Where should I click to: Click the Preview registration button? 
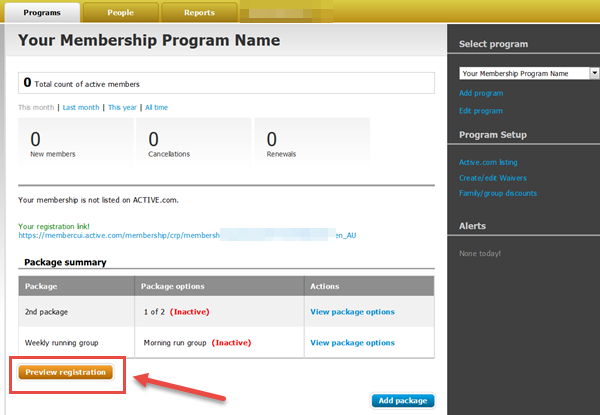[x=66, y=372]
